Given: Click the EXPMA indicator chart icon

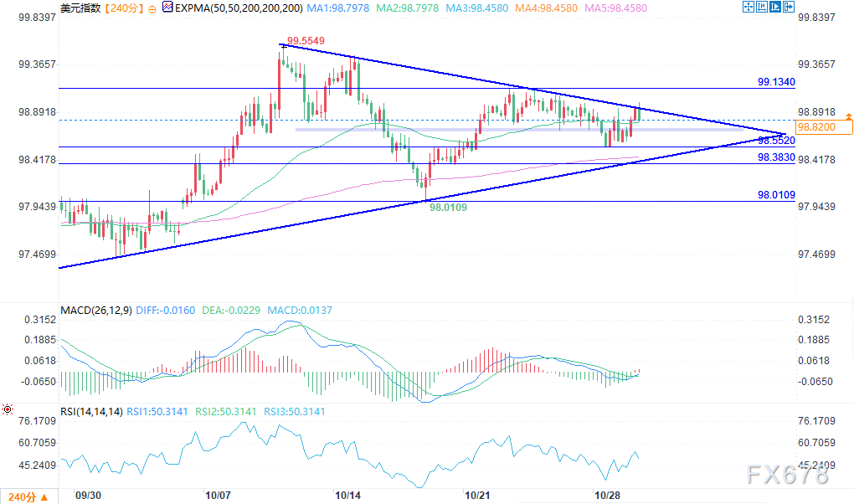Looking at the screenshot, I should [167, 8].
